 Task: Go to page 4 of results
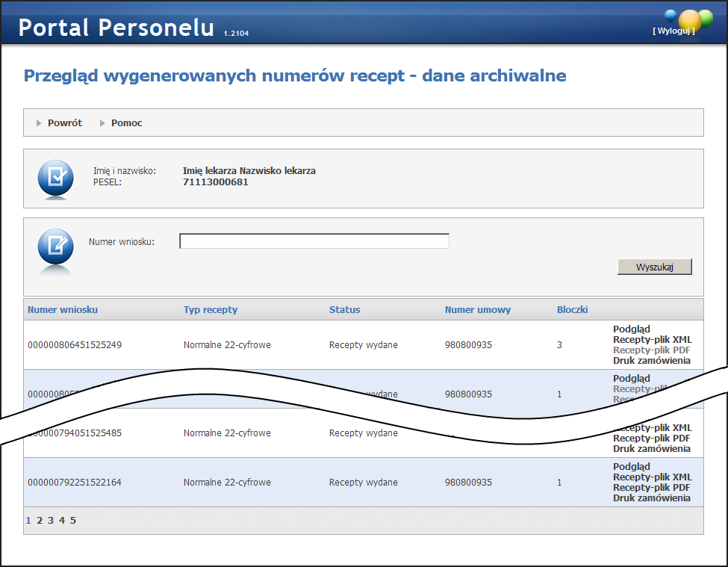pyautogui.click(x=62, y=521)
